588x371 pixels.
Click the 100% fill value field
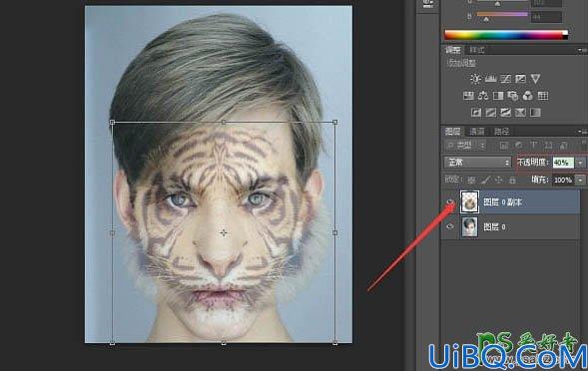[563, 180]
